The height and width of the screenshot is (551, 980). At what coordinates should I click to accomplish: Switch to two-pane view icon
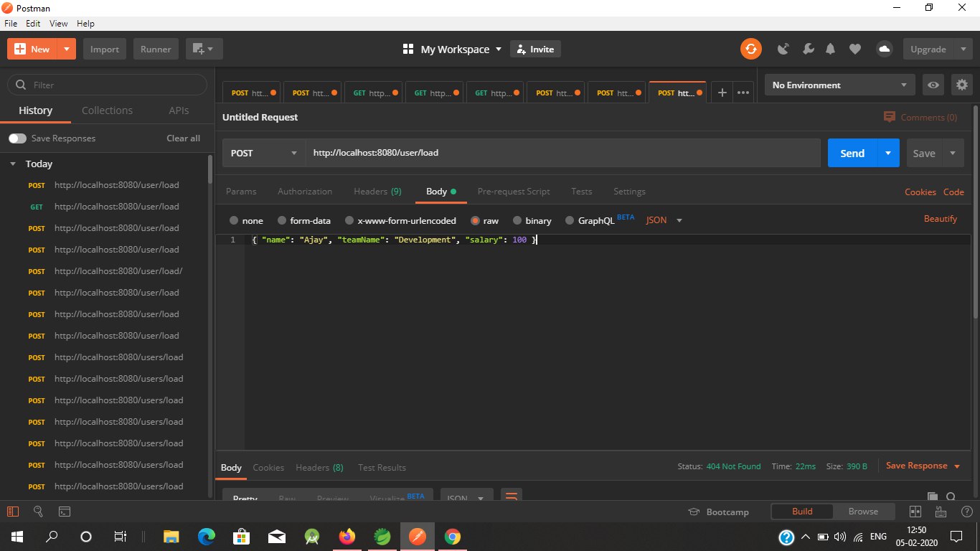coord(915,512)
